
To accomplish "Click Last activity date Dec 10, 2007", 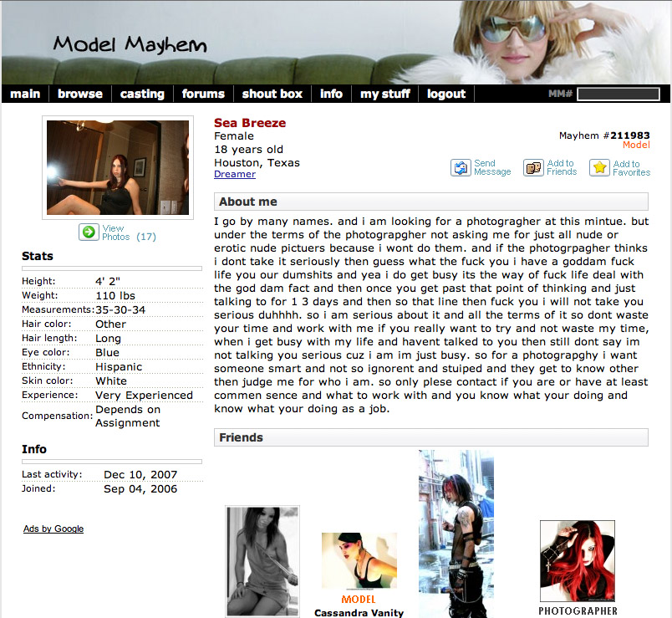I will [140, 474].
